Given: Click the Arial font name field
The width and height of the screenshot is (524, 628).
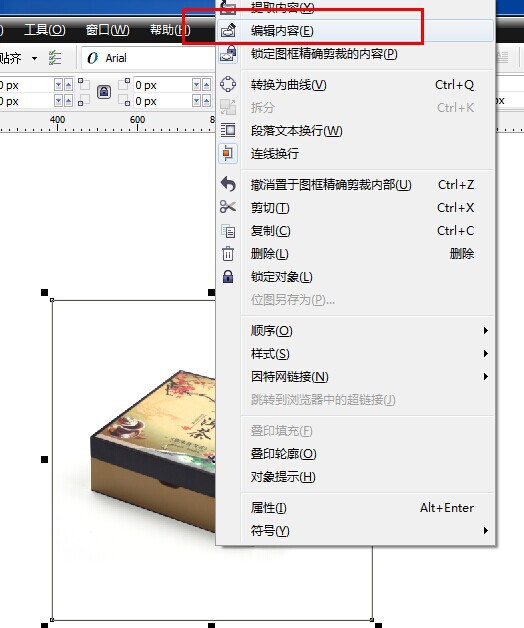Looking at the screenshot, I should pos(149,58).
